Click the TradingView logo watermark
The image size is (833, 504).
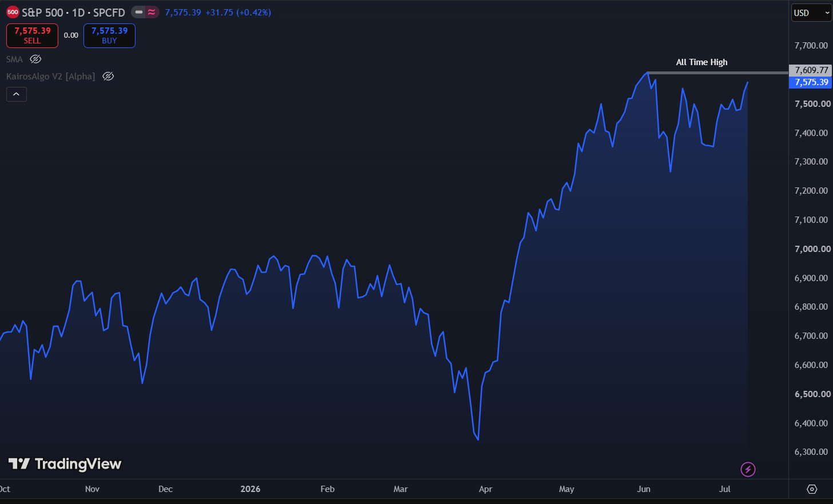(65, 463)
